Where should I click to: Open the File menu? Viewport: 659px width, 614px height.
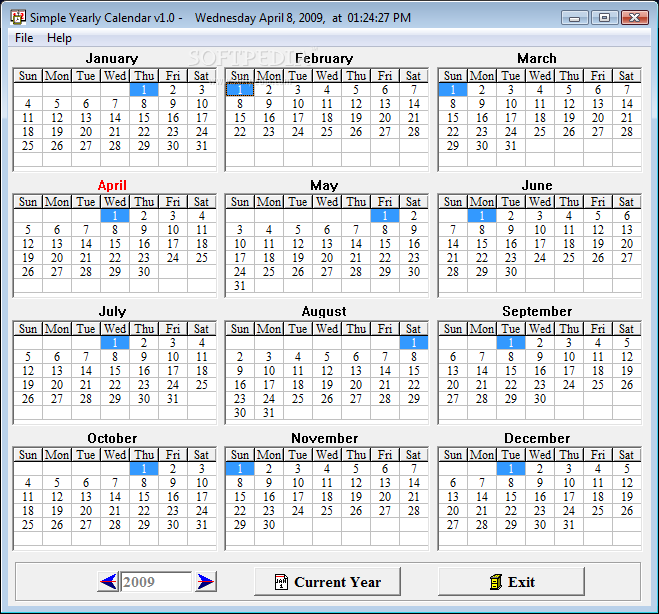click(24, 38)
